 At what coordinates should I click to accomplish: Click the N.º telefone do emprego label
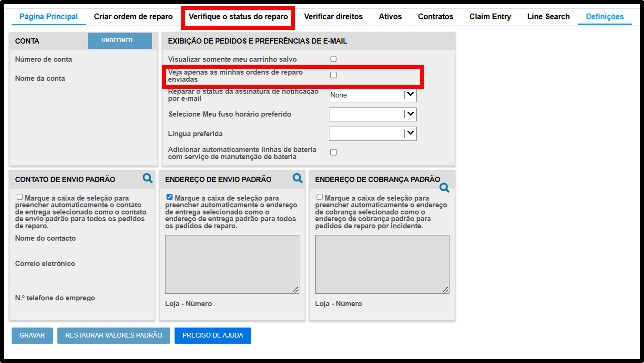pos(55,298)
